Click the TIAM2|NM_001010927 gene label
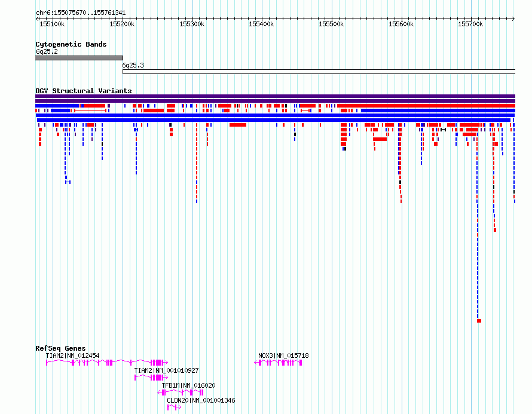This screenshot has height=414, width=532. coord(166,370)
